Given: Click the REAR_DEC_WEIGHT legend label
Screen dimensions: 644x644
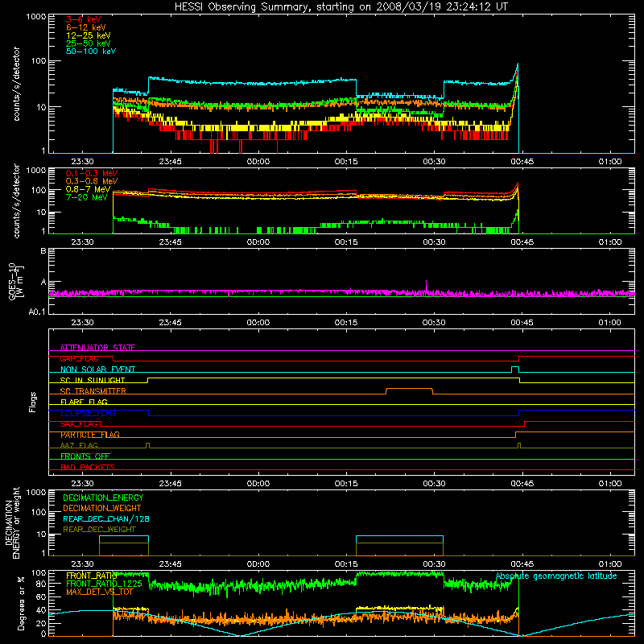Looking at the screenshot, I should pos(99,530).
